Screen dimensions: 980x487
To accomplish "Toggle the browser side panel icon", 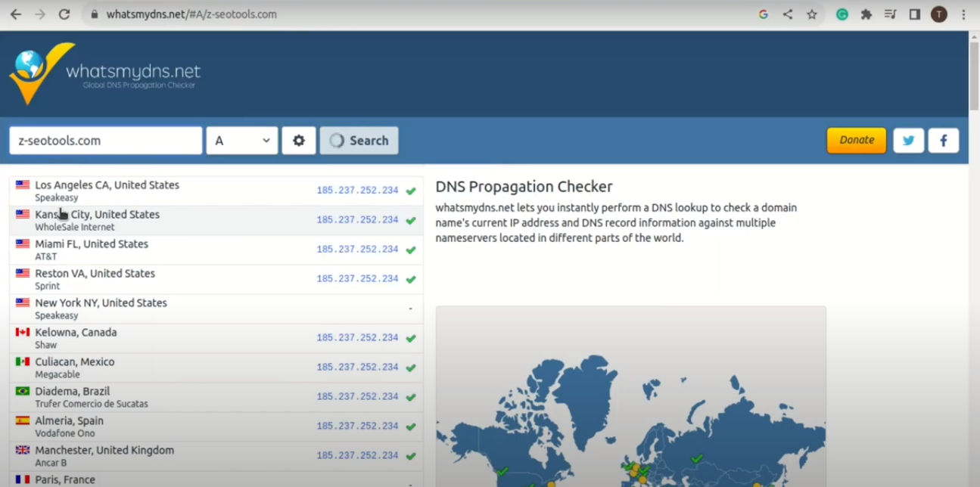I will tap(915, 14).
